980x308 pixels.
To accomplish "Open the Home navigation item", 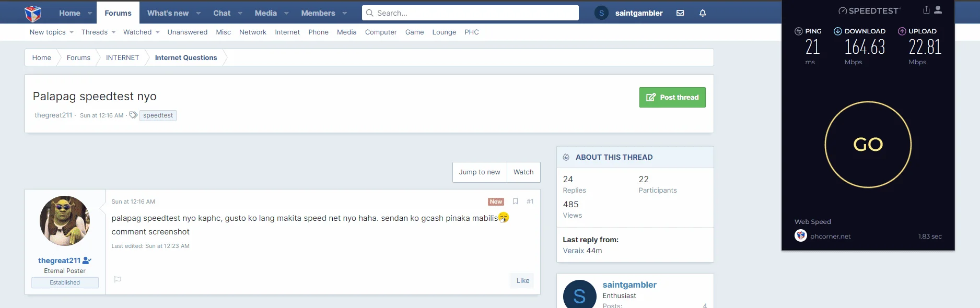I will (69, 13).
